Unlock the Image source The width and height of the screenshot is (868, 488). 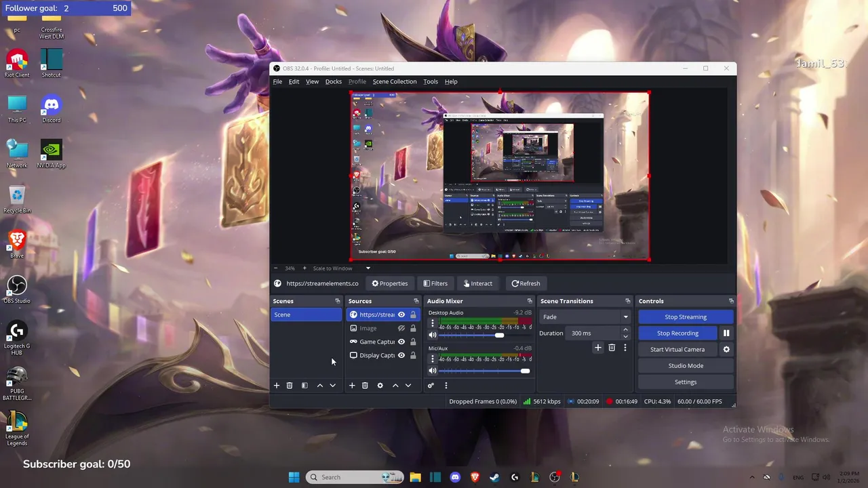413,328
